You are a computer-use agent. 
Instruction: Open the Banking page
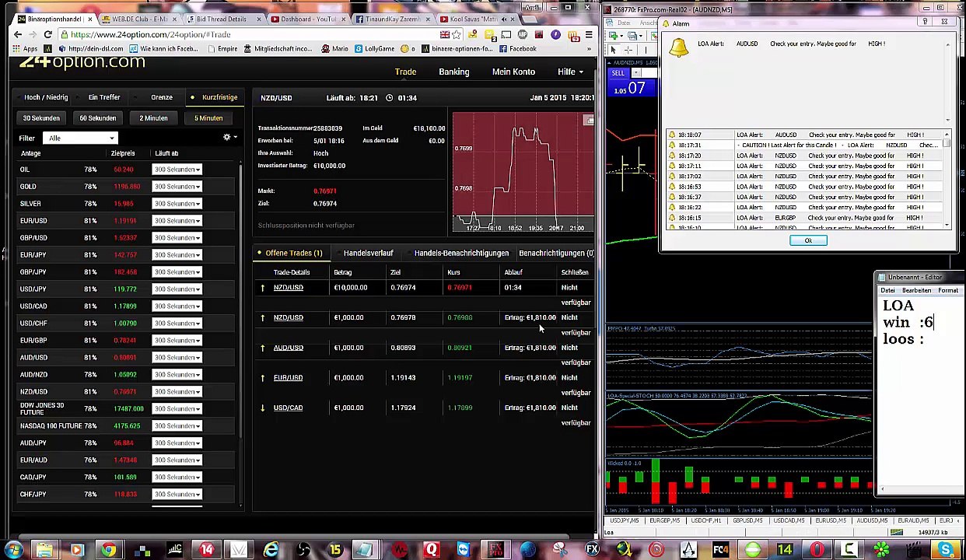point(453,72)
